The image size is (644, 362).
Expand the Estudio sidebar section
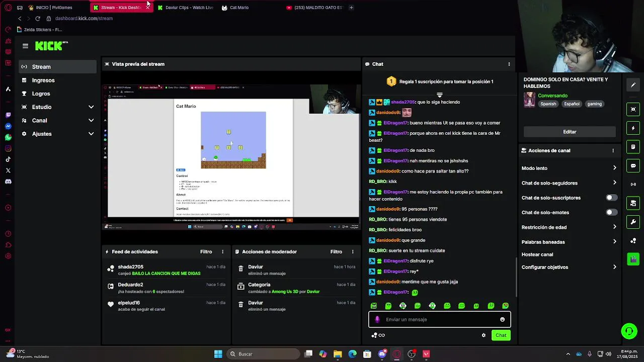[x=58, y=107]
